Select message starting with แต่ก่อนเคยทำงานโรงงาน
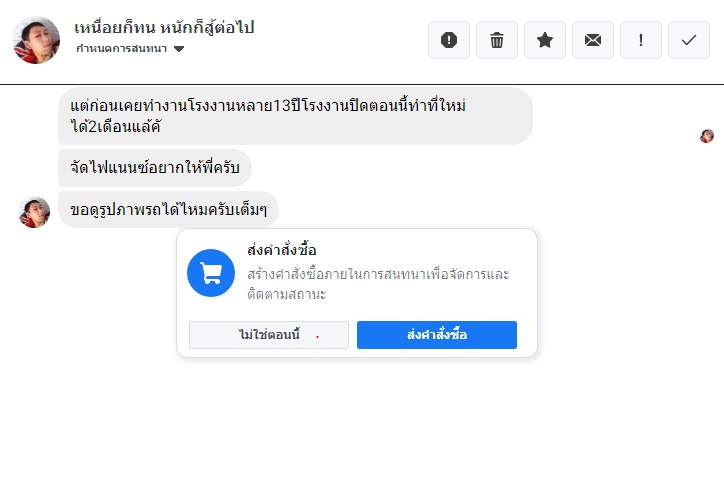Screen dimensions: 724x492 coord(295,116)
